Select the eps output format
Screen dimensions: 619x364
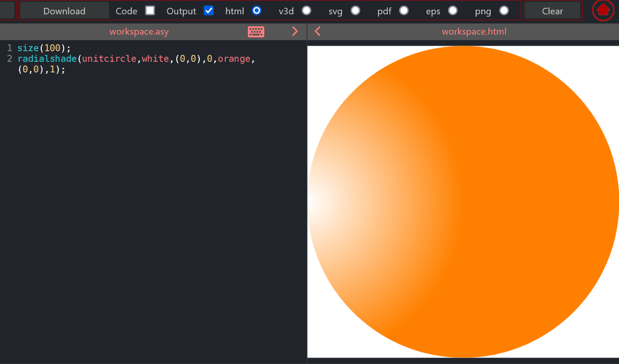(x=453, y=10)
